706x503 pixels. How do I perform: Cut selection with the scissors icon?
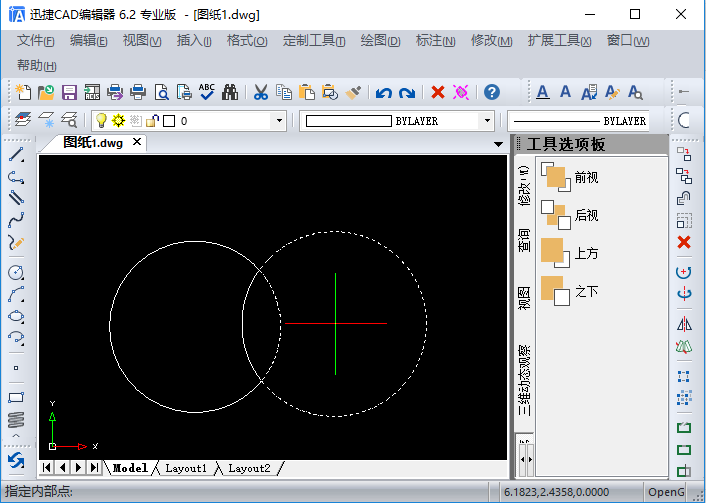[261, 92]
